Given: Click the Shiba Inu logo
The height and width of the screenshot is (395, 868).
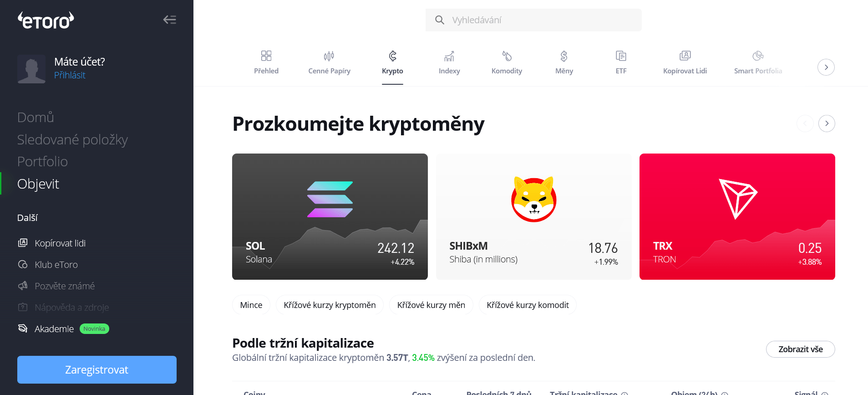Looking at the screenshot, I should (534, 199).
